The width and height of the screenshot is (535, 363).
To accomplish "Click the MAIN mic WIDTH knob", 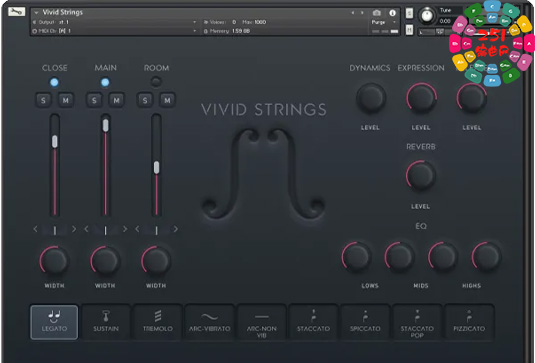I will coord(105,260).
